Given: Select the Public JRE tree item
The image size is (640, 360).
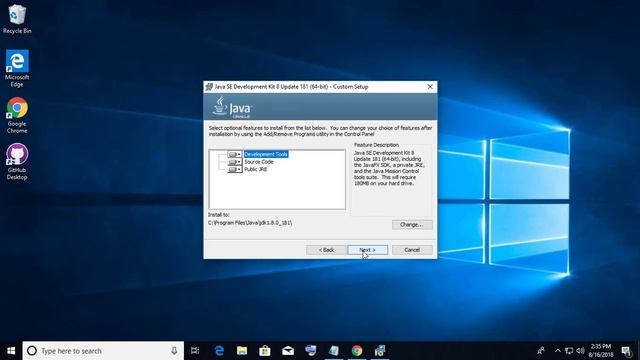Looking at the screenshot, I should pos(256,169).
